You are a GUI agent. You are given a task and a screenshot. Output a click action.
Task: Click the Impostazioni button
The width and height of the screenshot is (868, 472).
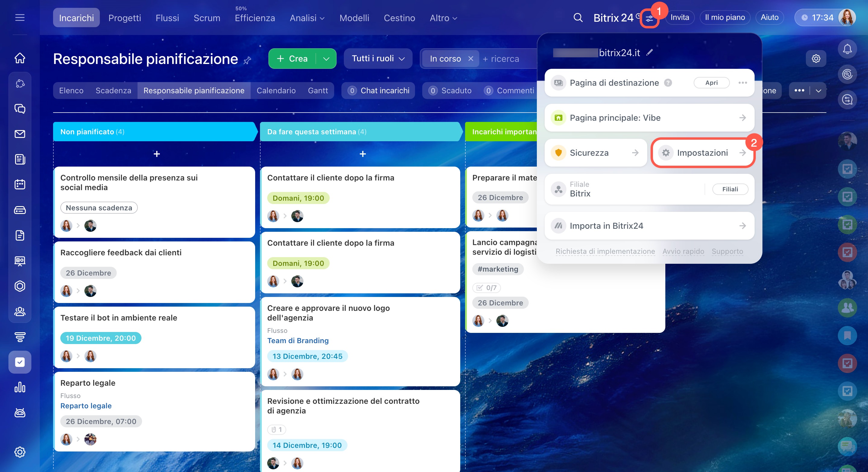(x=702, y=153)
